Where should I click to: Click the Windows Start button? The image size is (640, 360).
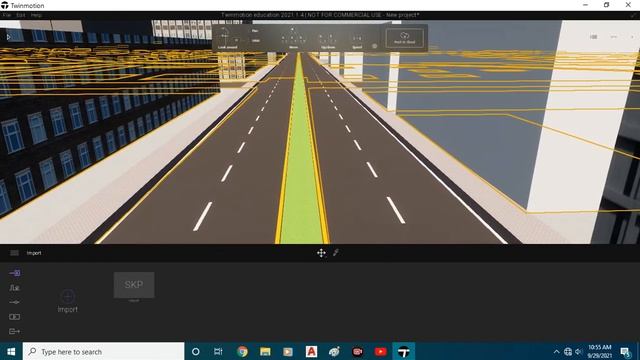(11, 351)
